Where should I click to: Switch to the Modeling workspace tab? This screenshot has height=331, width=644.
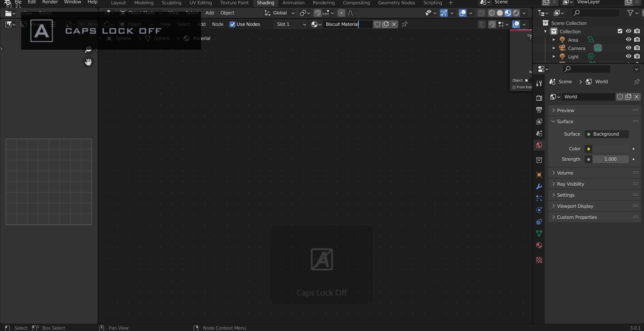point(144,3)
